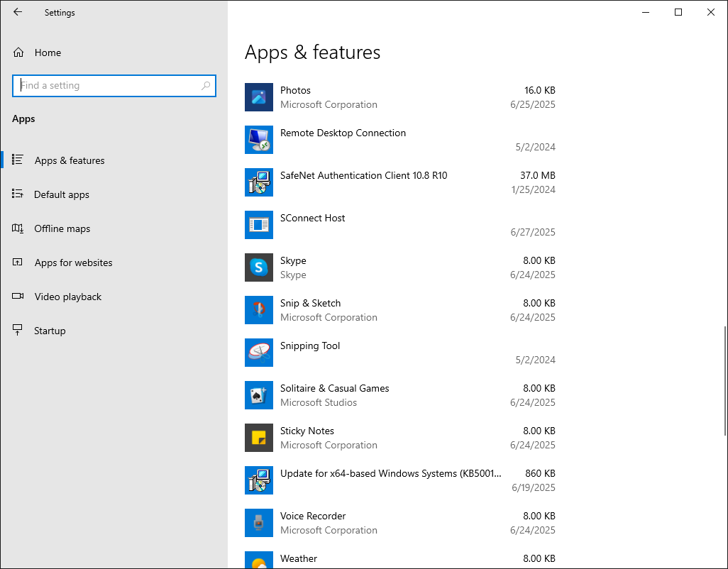The height and width of the screenshot is (569, 728).
Task: Click the Offline maps sidebar icon
Action: pyautogui.click(x=18, y=228)
